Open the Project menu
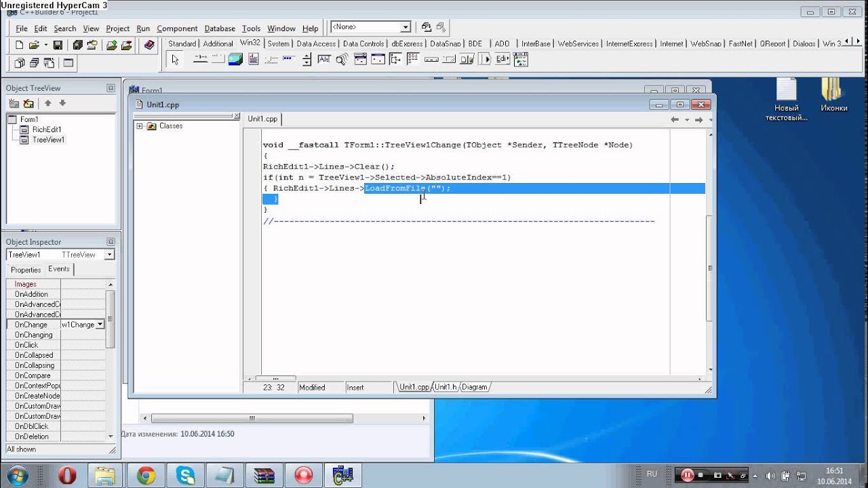Image resolution: width=868 pixels, height=488 pixels. pyautogui.click(x=117, y=28)
